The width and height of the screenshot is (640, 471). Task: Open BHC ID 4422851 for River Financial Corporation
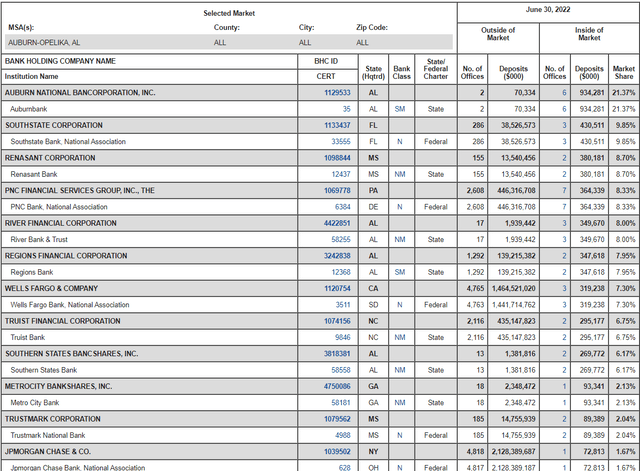click(x=337, y=223)
